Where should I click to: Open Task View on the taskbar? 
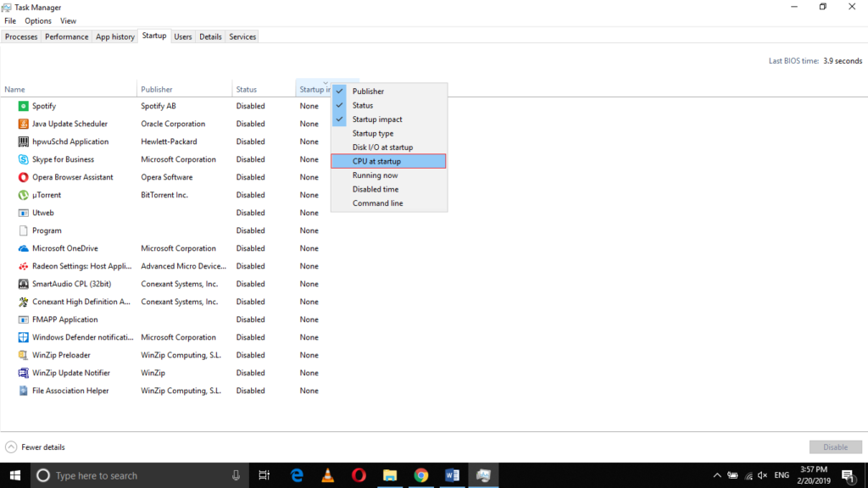[x=264, y=475]
